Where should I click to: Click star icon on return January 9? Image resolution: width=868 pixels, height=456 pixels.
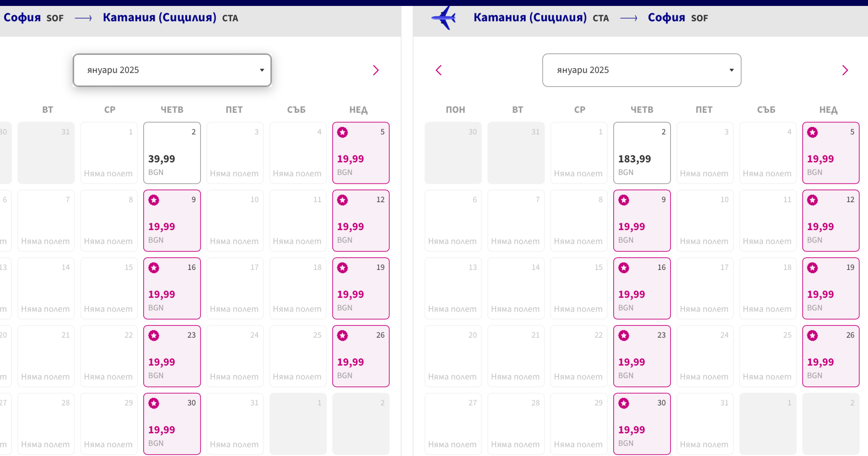point(623,200)
